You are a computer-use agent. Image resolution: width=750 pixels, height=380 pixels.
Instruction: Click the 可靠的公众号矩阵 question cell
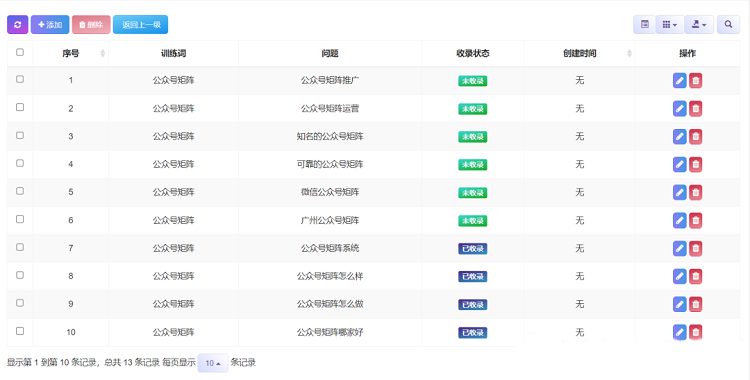point(330,164)
